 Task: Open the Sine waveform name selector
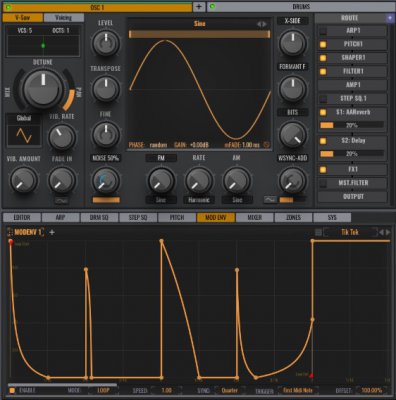(x=199, y=24)
